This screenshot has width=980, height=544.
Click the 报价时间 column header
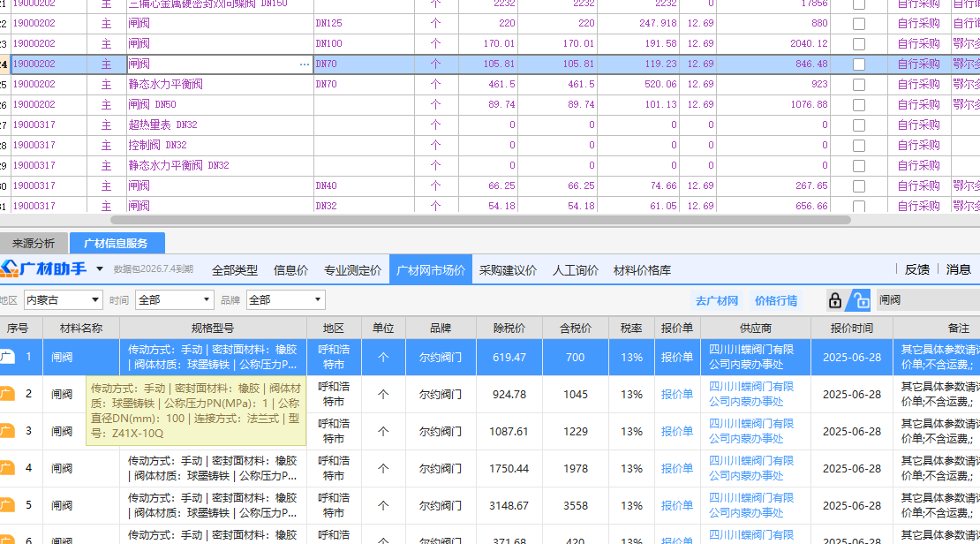click(851, 329)
